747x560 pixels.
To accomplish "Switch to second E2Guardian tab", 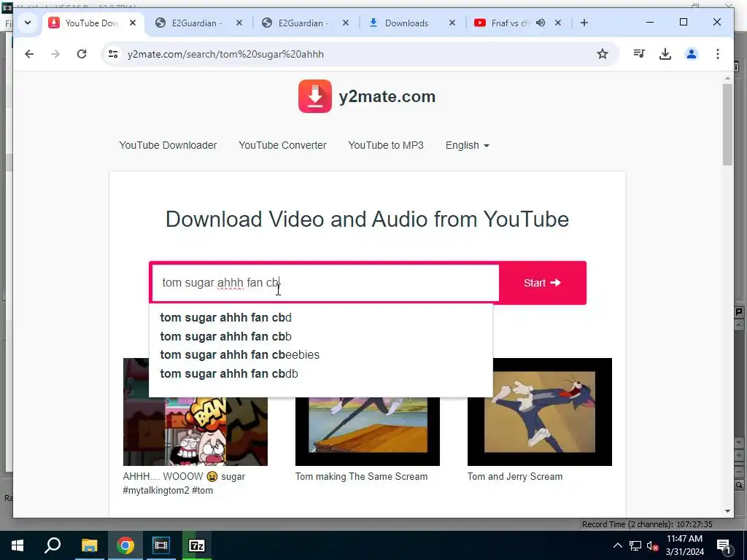I will click(x=303, y=23).
